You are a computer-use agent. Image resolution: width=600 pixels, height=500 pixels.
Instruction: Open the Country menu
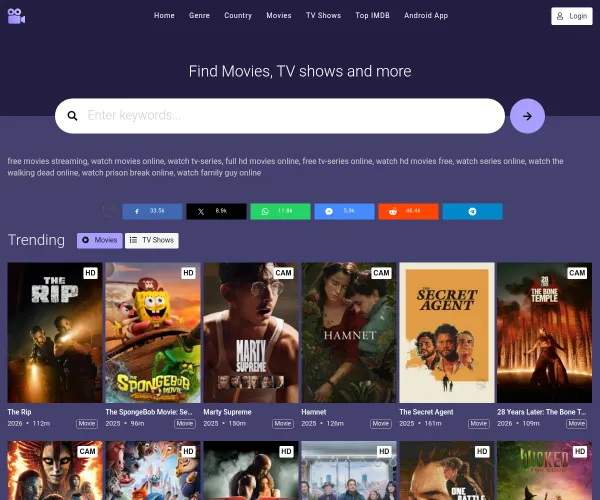238,16
